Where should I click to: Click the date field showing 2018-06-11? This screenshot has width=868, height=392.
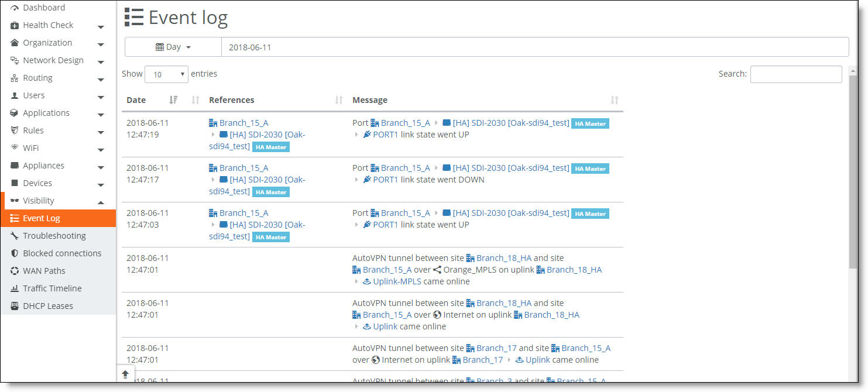[x=535, y=47]
